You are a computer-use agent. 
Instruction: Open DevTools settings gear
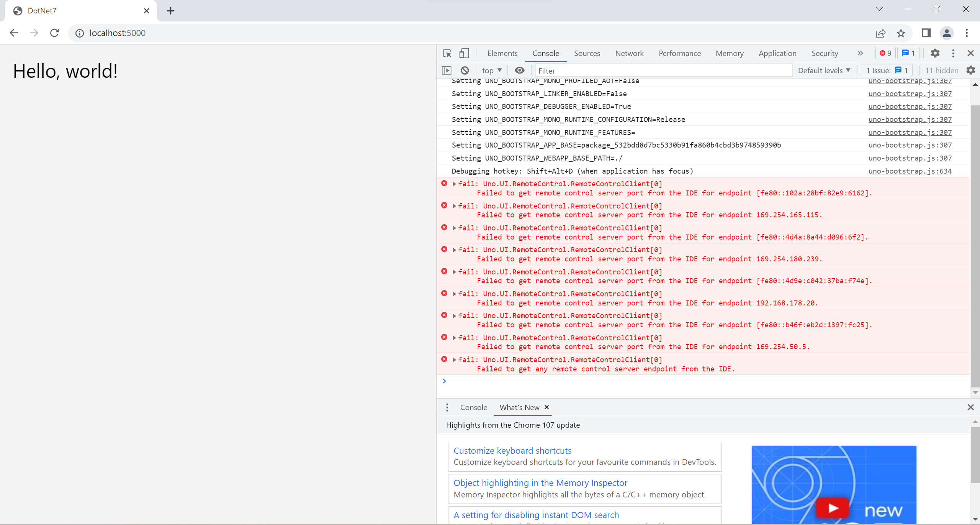coord(935,53)
